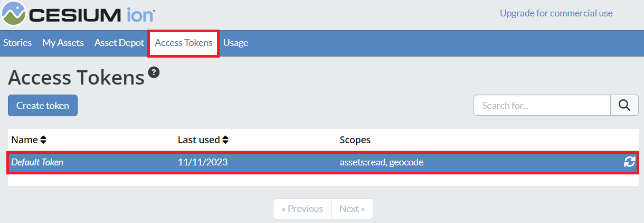Regenerate Default Token via refresh icon
This screenshot has width=644, height=223.
(x=629, y=162)
